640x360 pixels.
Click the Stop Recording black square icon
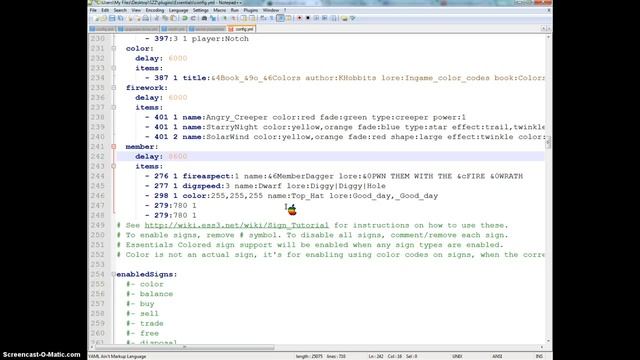pyautogui.click(x=308, y=18)
